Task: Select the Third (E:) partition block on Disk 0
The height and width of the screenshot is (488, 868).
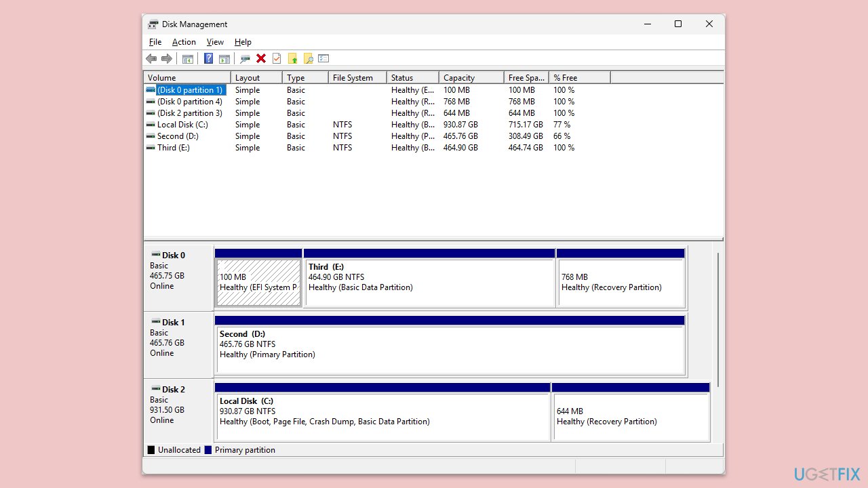Action: (429, 281)
